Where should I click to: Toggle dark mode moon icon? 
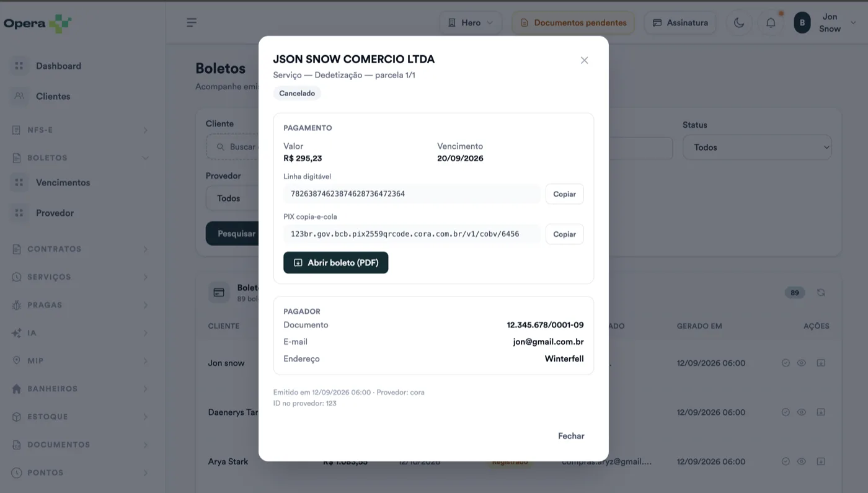(739, 23)
